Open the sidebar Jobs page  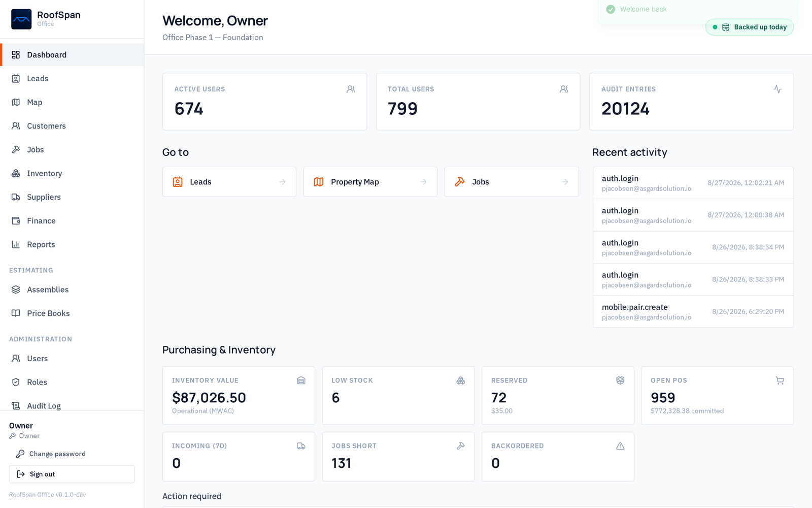point(72,150)
